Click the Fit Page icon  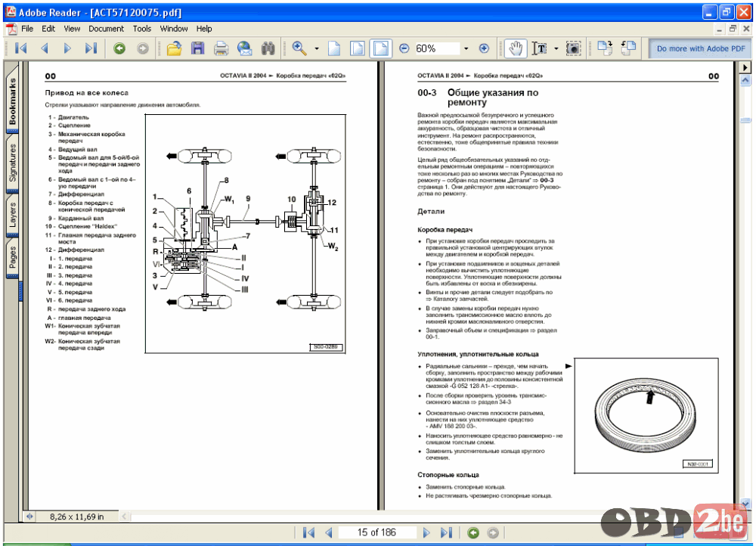(x=358, y=48)
